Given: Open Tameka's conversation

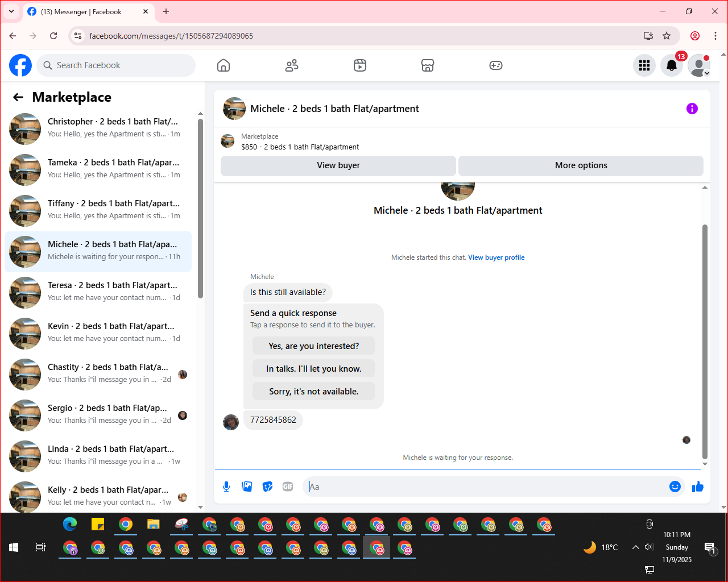Looking at the screenshot, I should (98, 170).
